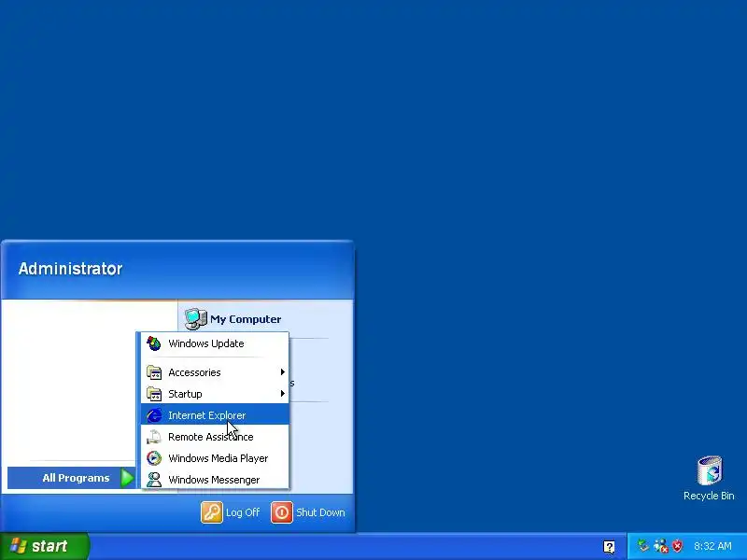Image resolution: width=747 pixels, height=560 pixels.
Task: Open the red security shield alert icon
Action: 677,546
